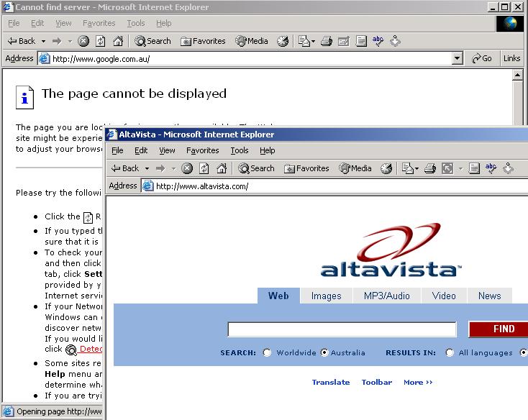
Task: Select Web tab on AltaVista
Action: click(278, 296)
